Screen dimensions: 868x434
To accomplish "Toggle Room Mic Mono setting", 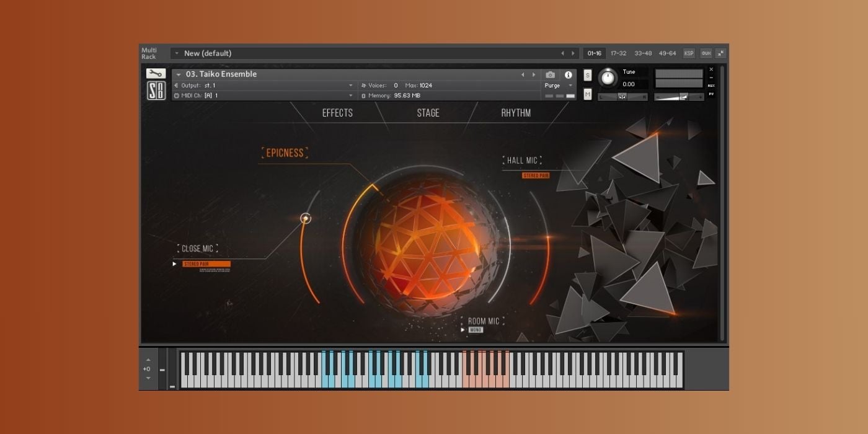I will click(x=476, y=330).
